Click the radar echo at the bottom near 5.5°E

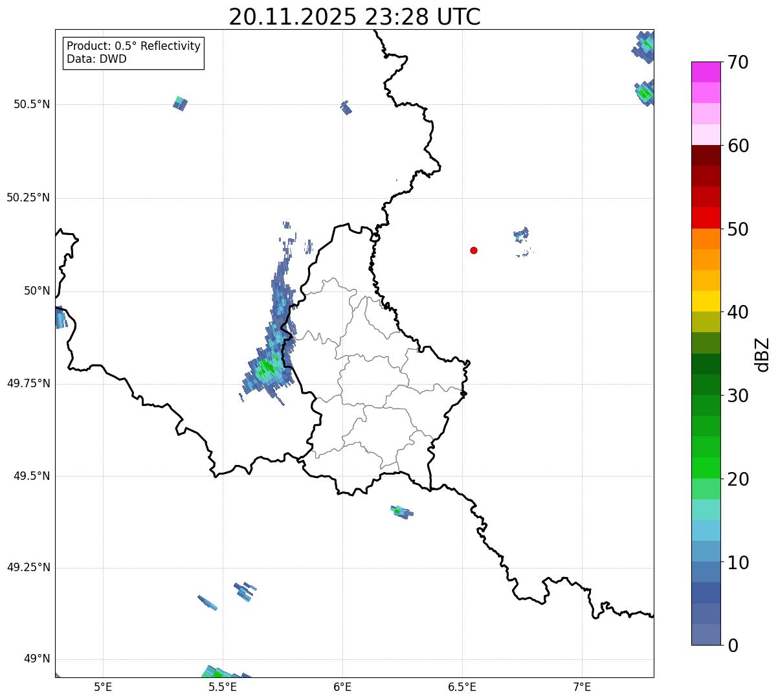(x=224, y=672)
